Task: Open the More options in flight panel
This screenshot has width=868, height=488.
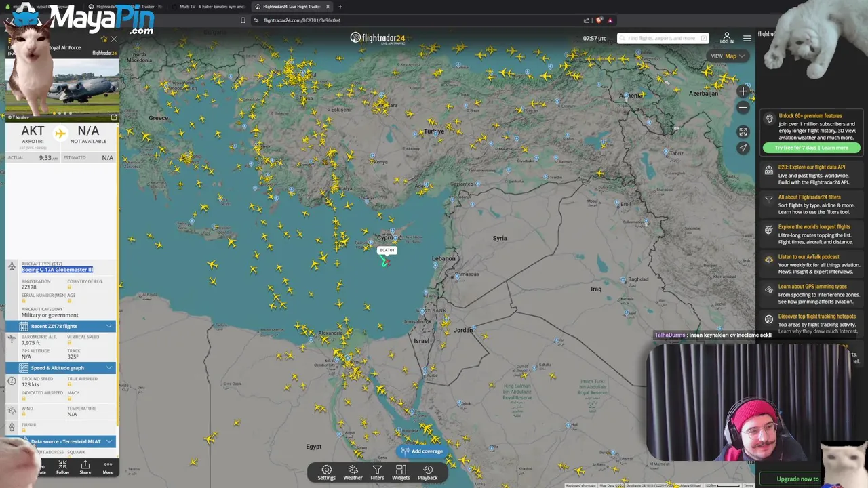Action: pyautogui.click(x=108, y=467)
